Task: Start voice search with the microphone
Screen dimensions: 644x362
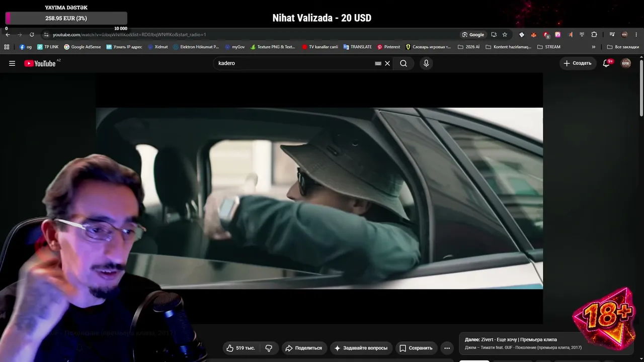Action: 426,63
